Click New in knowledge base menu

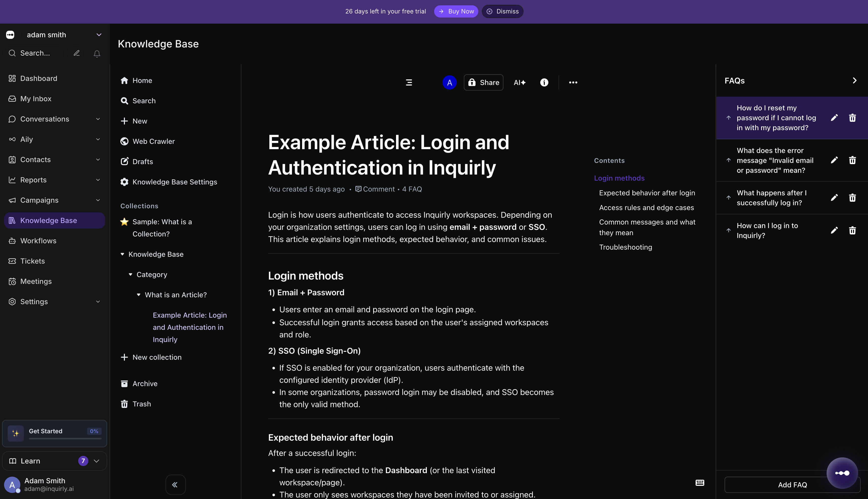pos(134,121)
